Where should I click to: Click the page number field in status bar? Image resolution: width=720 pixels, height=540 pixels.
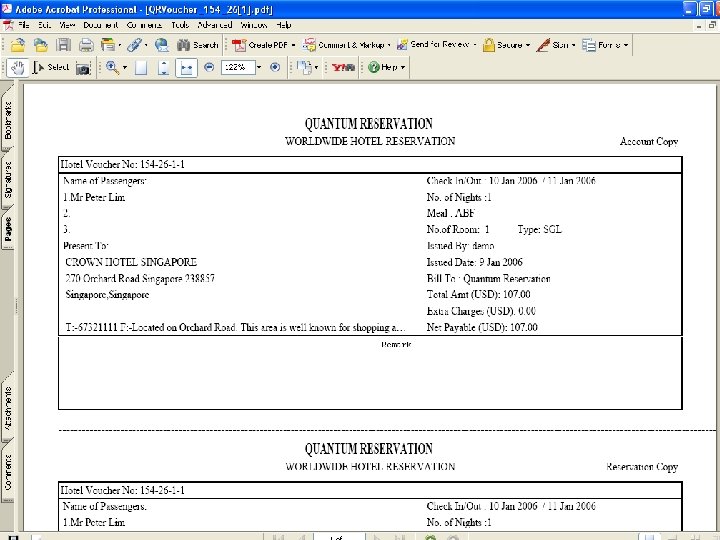point(339,537)
